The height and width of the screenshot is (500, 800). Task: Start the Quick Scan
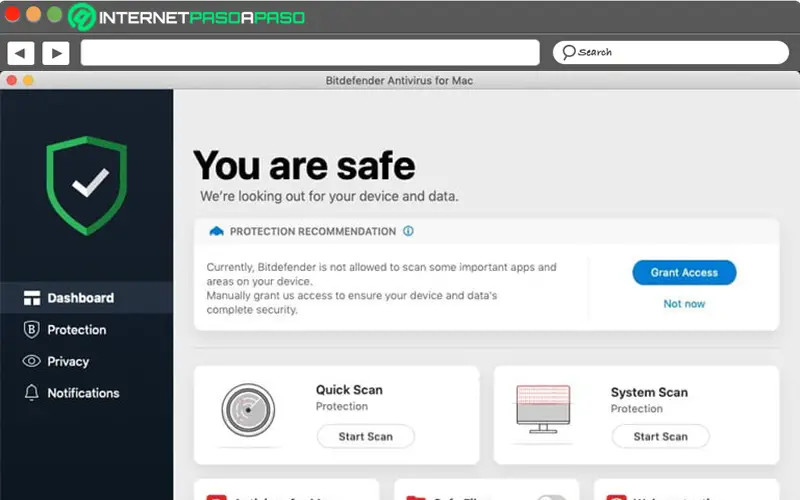click(x=365, y=436)
